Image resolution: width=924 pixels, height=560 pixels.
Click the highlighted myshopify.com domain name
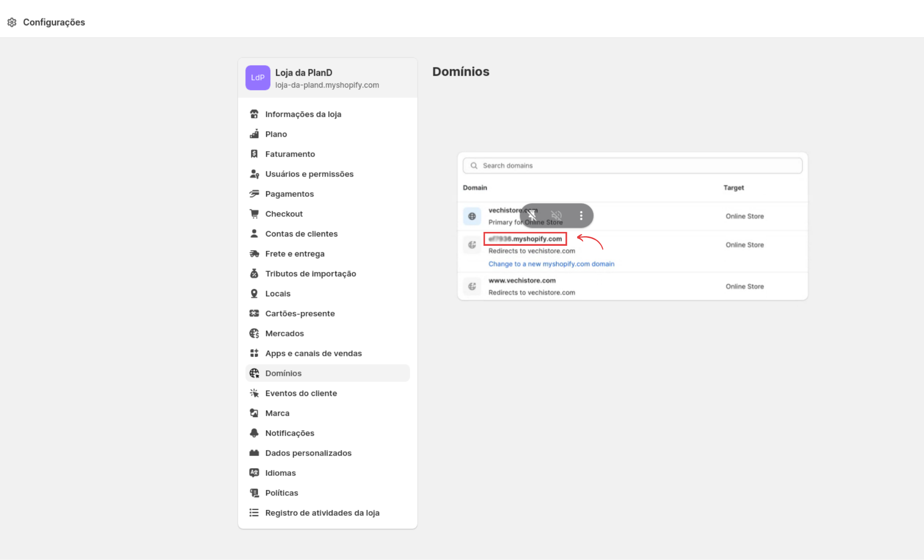point(525,239)
